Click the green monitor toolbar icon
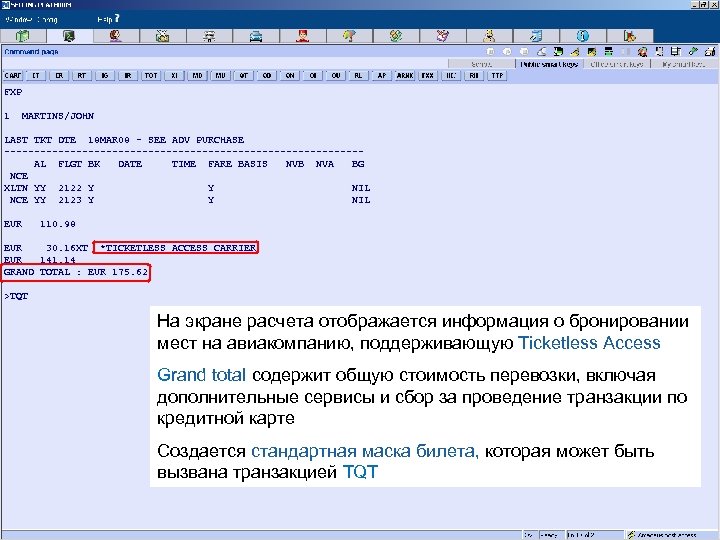This screenshot has width=720, height=540. 558,51
